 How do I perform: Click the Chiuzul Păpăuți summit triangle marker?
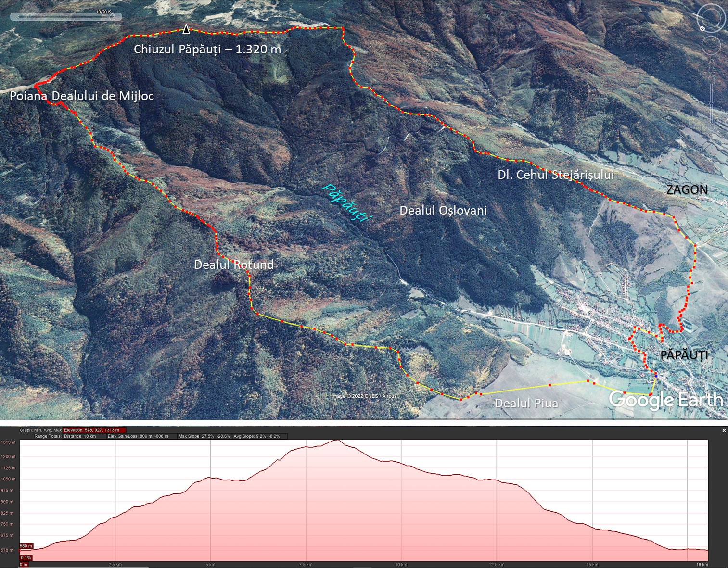[x=186, y=30]
